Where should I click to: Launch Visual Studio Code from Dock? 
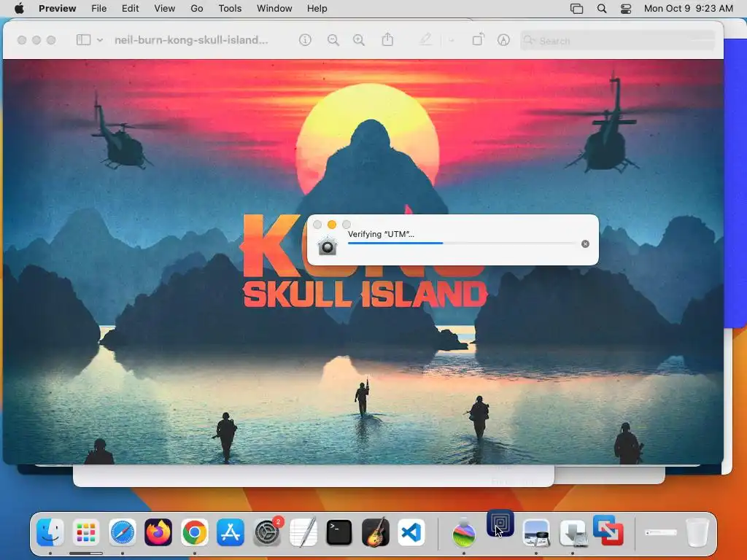pyautogui.click(x=411, y=532)
